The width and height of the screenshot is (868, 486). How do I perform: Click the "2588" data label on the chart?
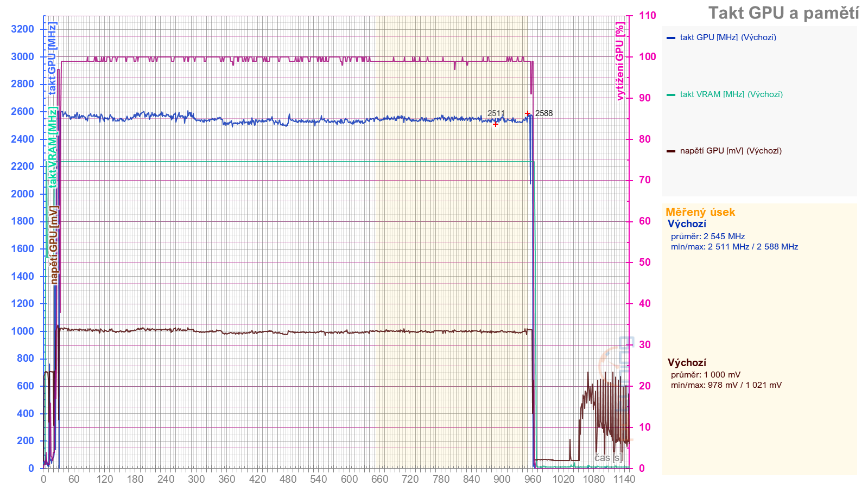(x=544, y=113)
